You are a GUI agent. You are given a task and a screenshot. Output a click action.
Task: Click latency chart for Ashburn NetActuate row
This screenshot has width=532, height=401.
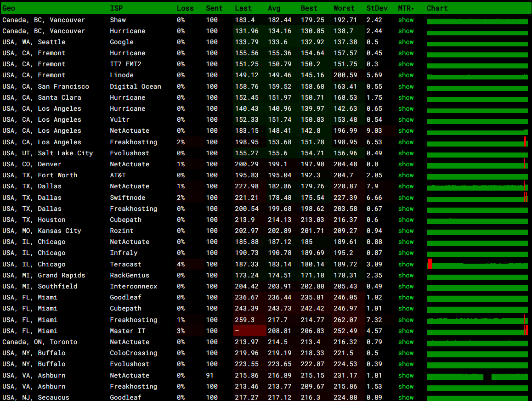pyautogui.click(x=477, y=376)
